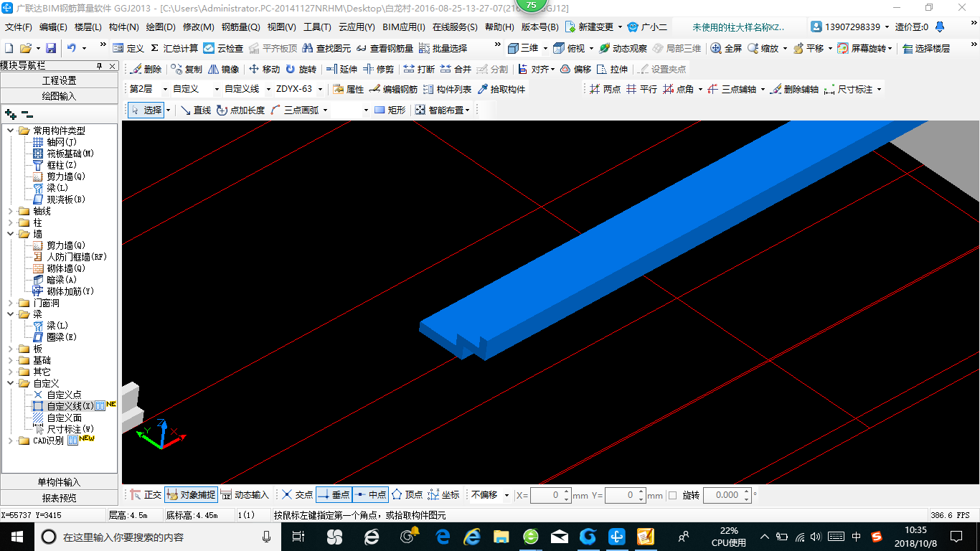Screen dimensions: 980x551
Task: Select 移动 move tool
Action: pyautogui.click(x=264, y=69)
